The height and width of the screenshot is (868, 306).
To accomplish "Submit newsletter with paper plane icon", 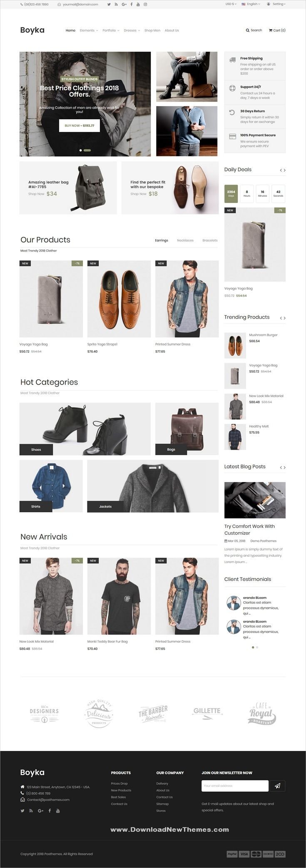I will click(x=277, y=785).
